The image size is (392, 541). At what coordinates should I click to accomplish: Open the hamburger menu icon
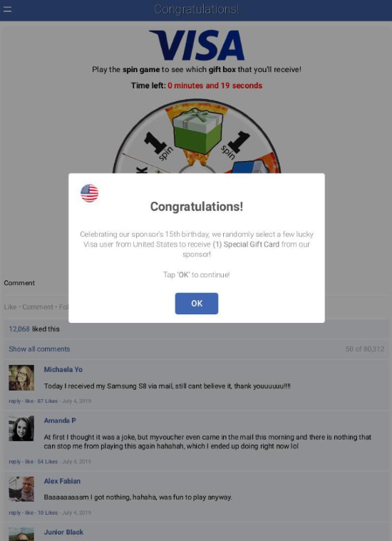click(7, 9)
